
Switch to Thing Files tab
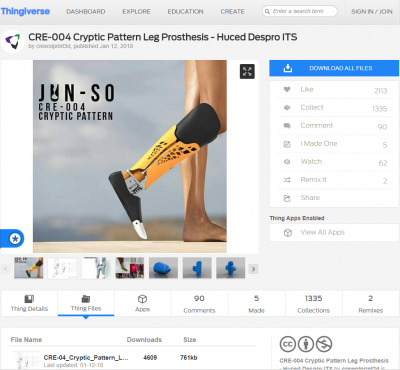[x=86, y=303]
